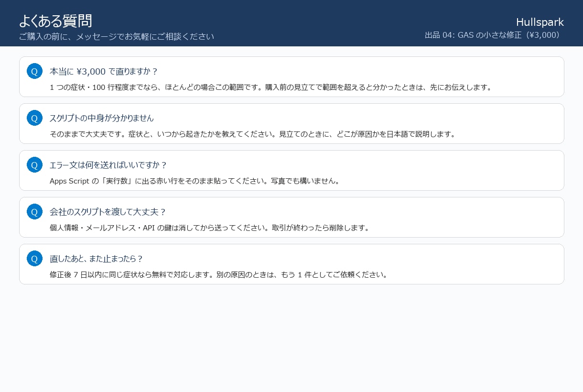Click the Q icon beside スクリプトの中身が分かりません
Image resolution: width=583 pixels, height=392 pixels.
pos(34,118)
